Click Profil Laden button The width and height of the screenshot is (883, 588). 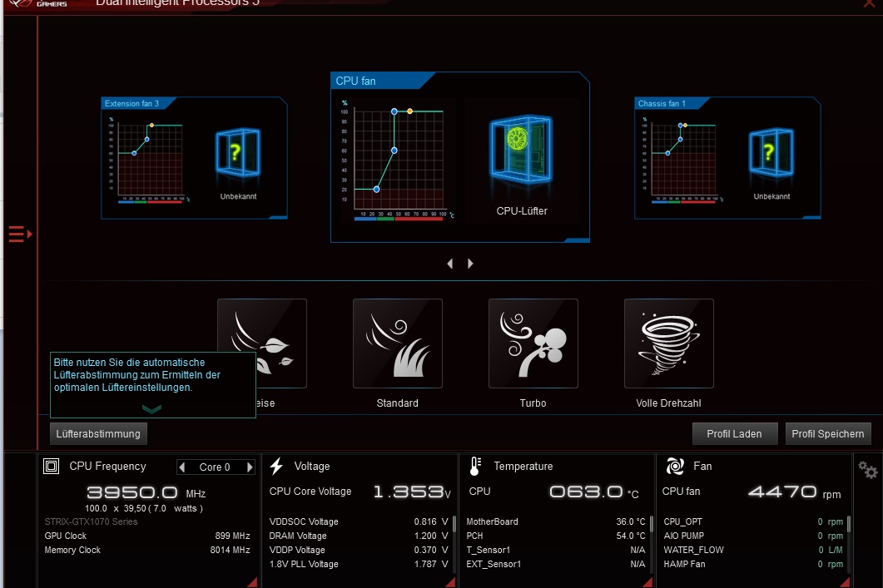pyautogui.click(x=734, y=434)
